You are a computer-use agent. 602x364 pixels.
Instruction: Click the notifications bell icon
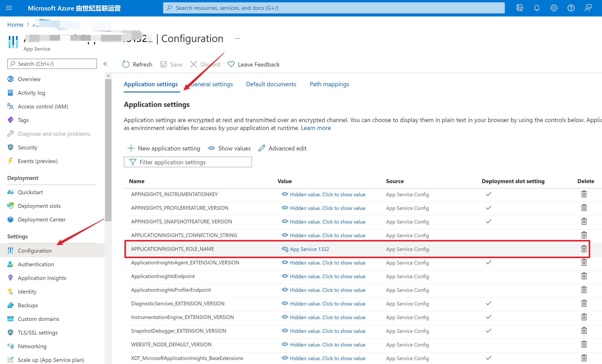click(x=536, y=8)
